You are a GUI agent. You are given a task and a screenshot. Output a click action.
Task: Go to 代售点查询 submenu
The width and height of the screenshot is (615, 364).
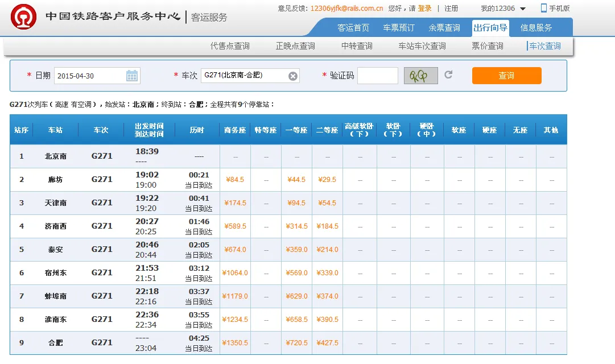(x=230, y=46)
